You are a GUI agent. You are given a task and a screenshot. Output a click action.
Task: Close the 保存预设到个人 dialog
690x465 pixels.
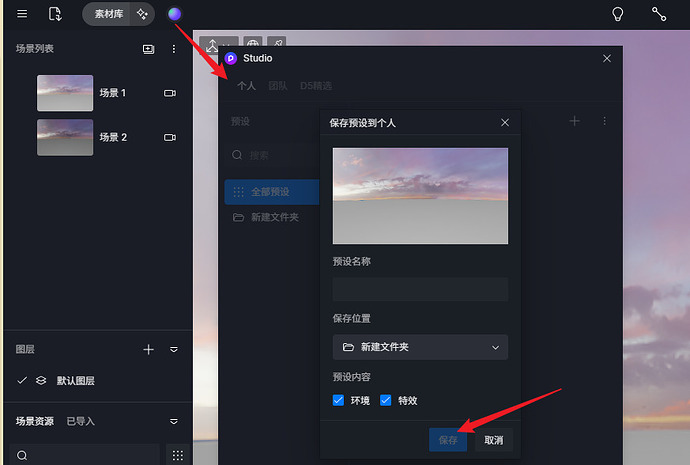505,123
